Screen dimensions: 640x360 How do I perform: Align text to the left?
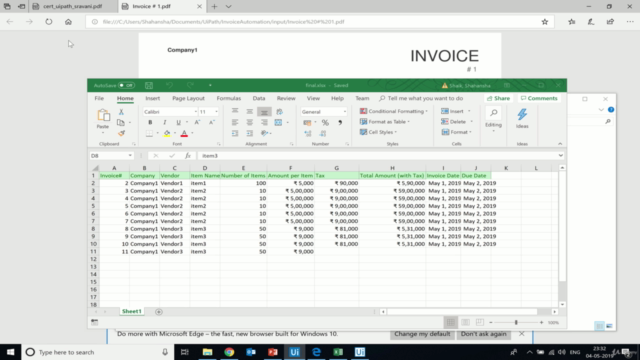tap(235, 122)
